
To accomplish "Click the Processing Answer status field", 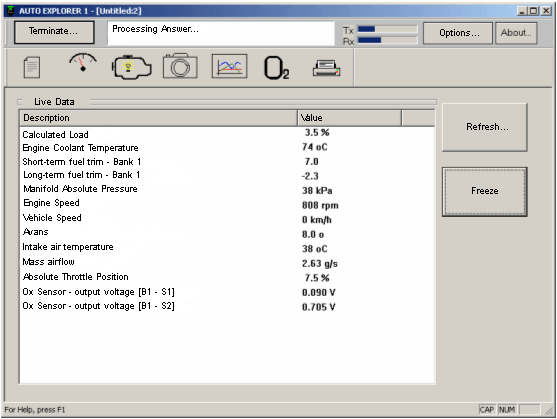I will pyautogui.click(x=221, y=33).
